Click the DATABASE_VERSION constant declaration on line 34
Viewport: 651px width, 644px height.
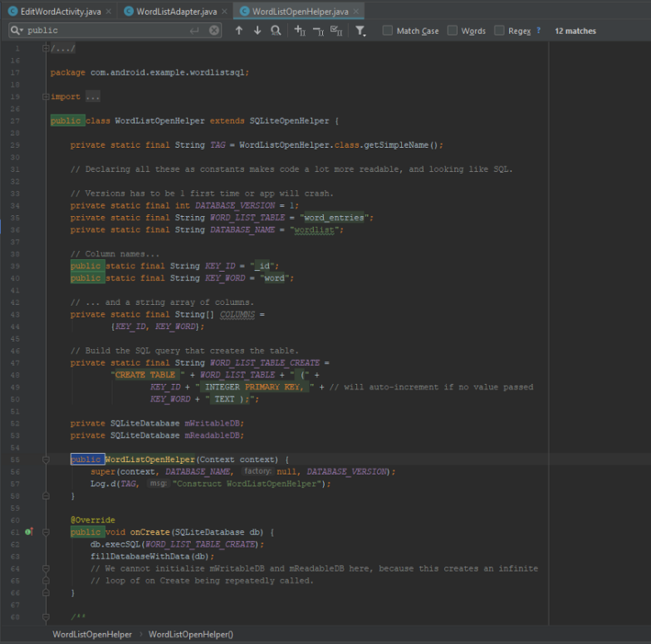tap(234, 206)
